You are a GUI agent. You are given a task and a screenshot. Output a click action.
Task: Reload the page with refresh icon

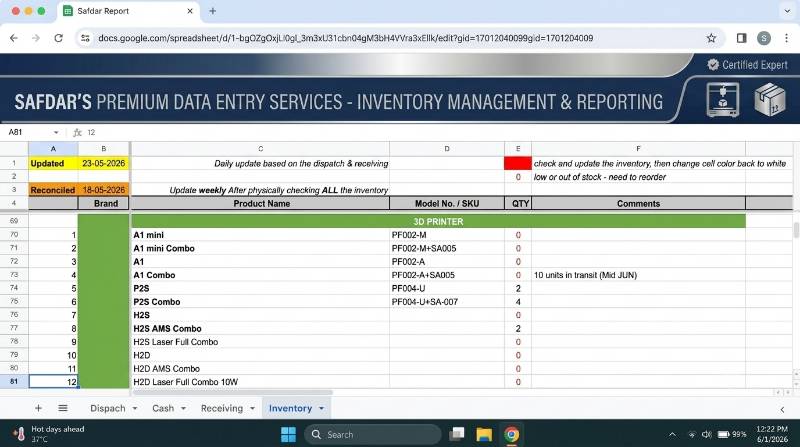click(x=59, y=38)
